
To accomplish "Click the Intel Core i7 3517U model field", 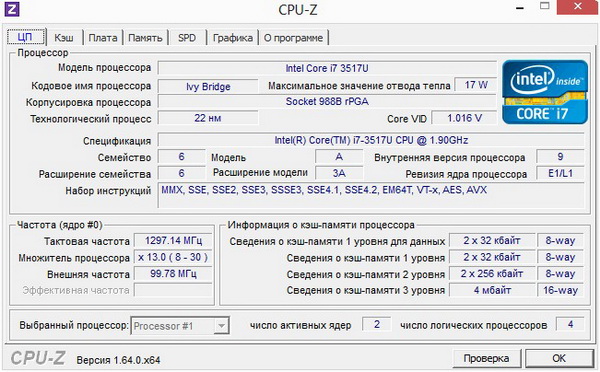I will click(327, 68).
